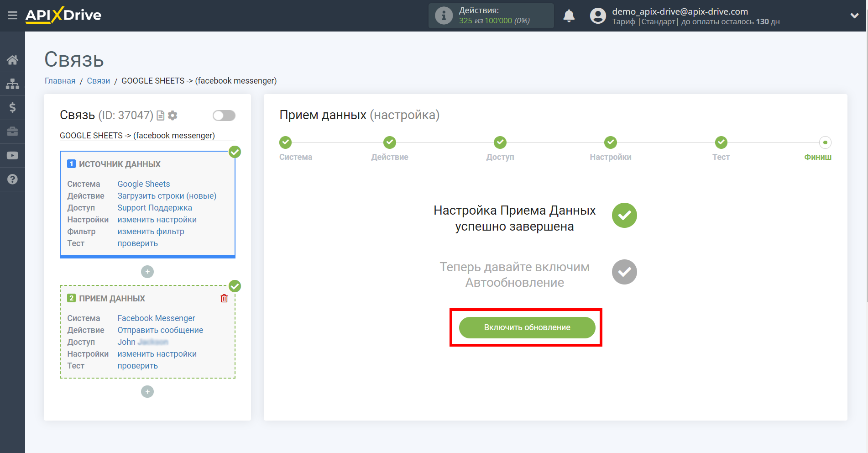The height and width of the screenshot is (453, 868).
Task: Expand the account dropdown chevron
Action: coord(854,16)
